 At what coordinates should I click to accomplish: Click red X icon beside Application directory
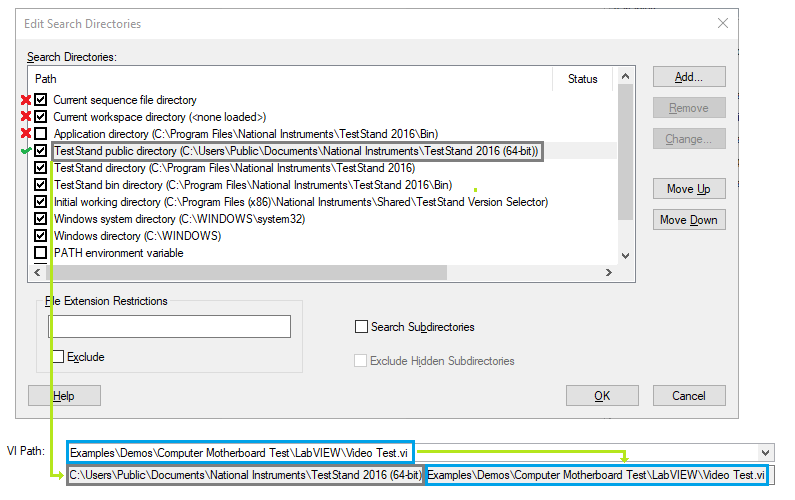pos(25,133)
